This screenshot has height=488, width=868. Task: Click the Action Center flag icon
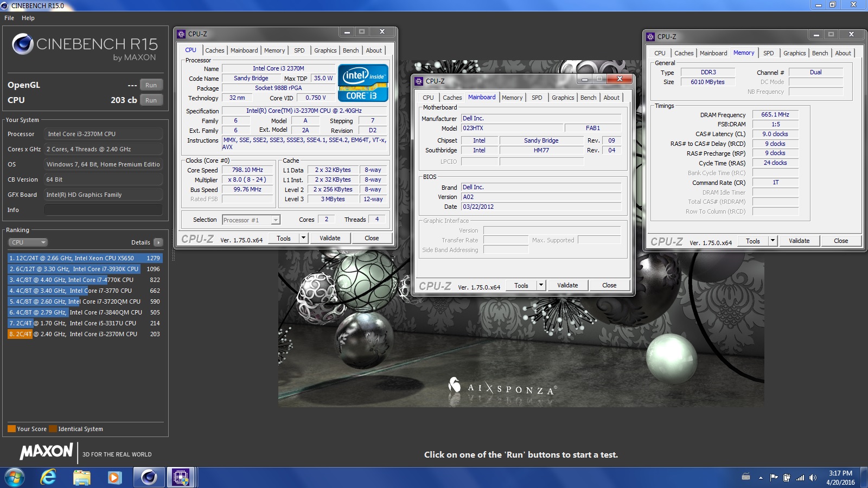point(774,478)
